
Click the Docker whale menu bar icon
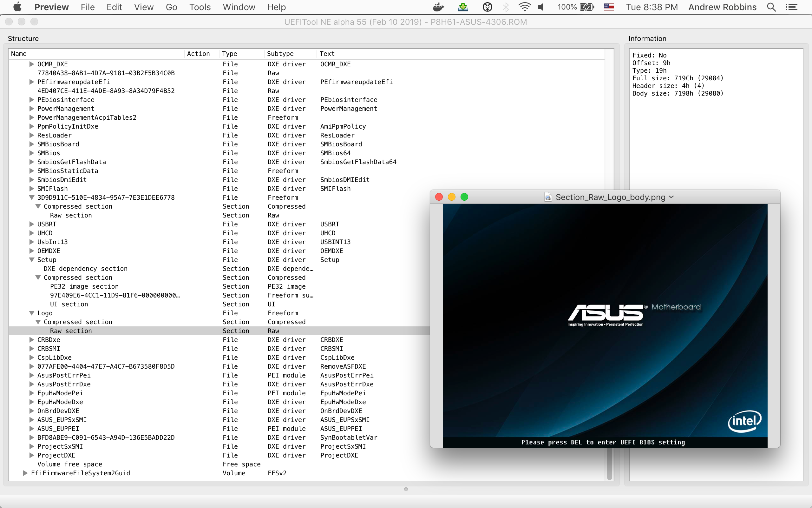tap(439, 7)
